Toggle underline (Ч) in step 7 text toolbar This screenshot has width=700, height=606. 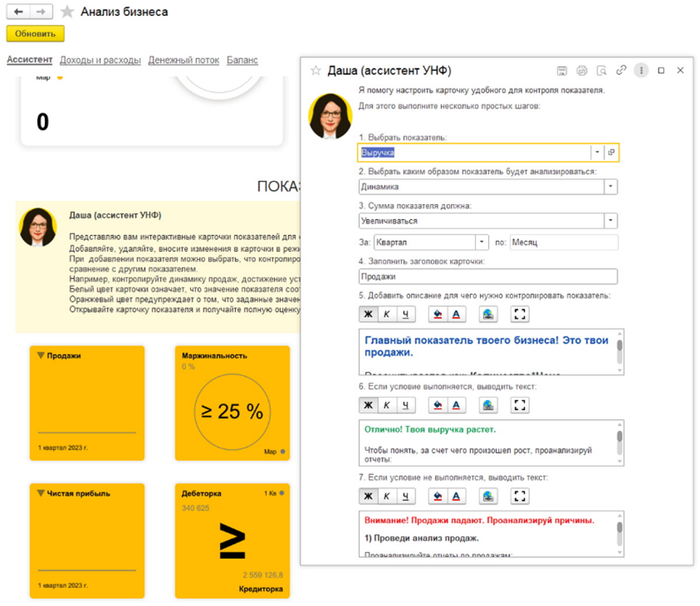click(406, 496)
